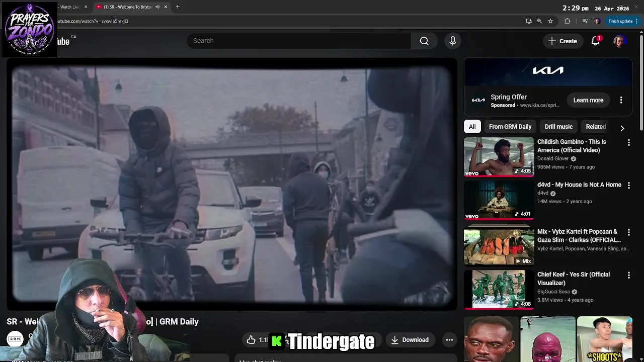644x362 pixels.
Task: Open Childish Gambino This Is America thumbnail
Action: [x=499, y=157]
